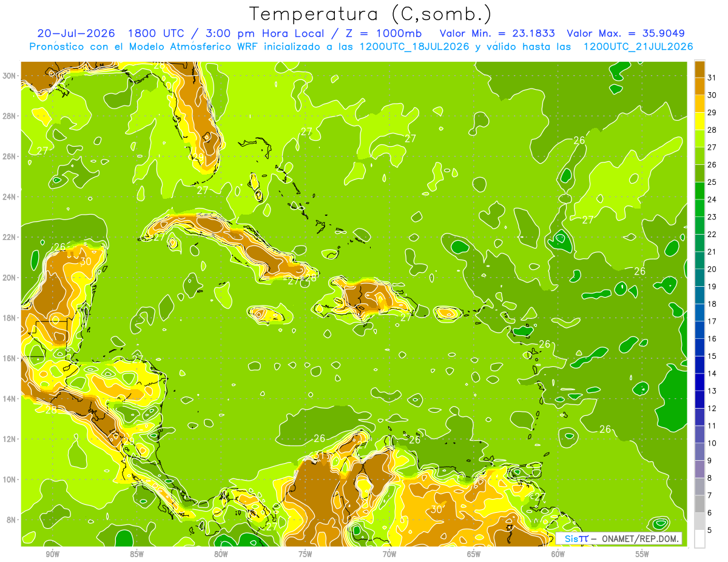Click the 'SisTT' logo text

point(576,538)
